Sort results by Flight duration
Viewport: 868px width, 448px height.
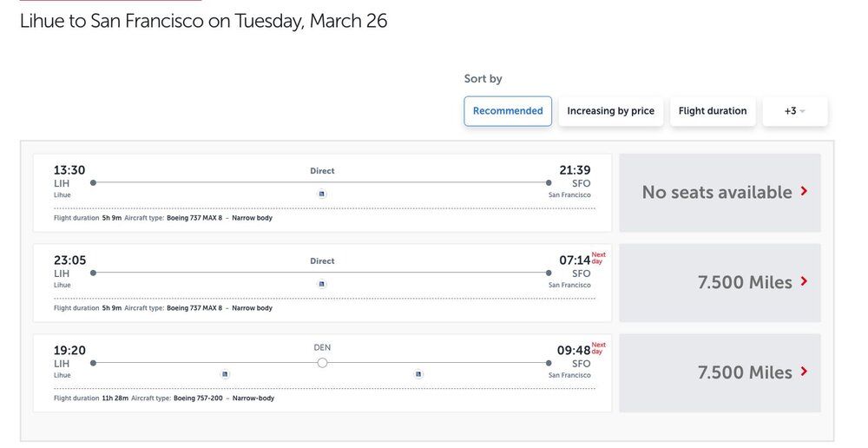[x=713, y=111]
